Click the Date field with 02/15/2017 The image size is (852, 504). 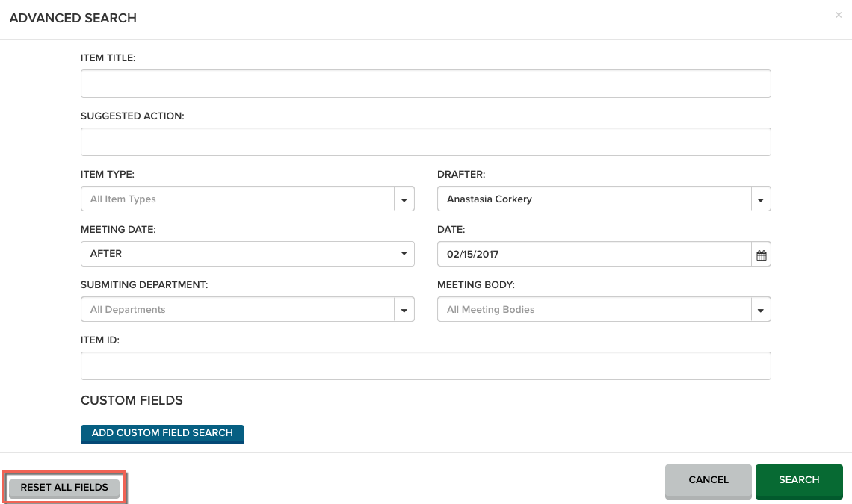[593, 254]
